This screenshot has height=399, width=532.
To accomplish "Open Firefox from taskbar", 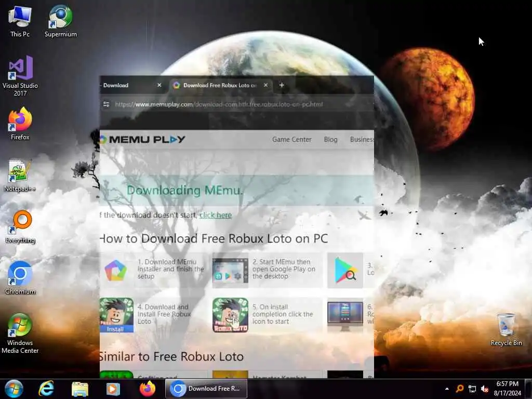I will pos(147,389).
